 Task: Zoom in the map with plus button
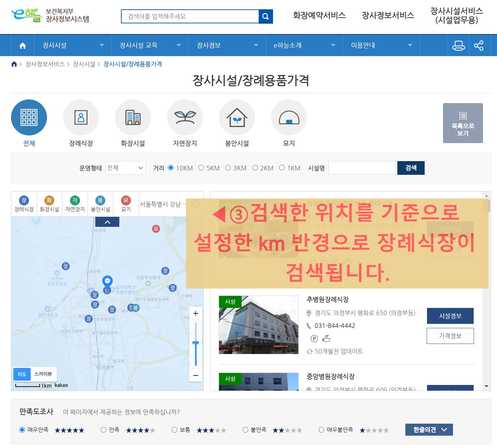click(x=196, y=313)
